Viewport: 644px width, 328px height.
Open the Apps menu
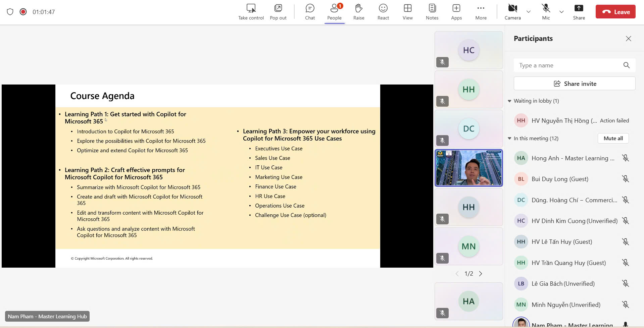pyautogui.click(x=456, y=12)
